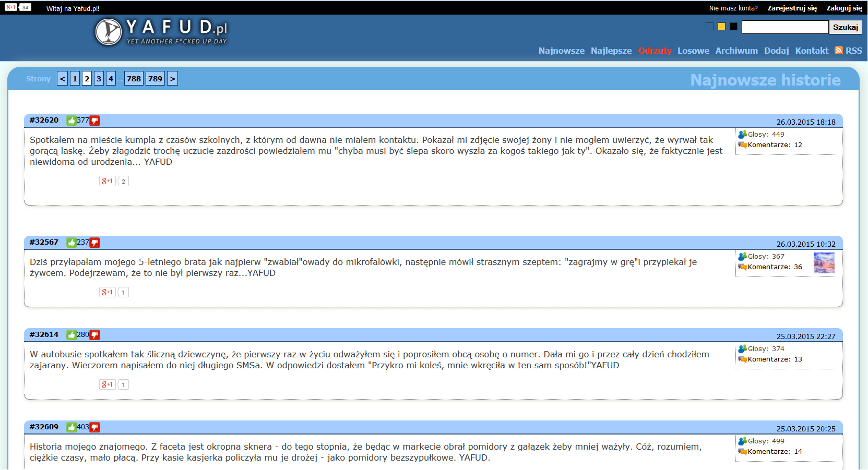868x470 pixels.
Task: Focus the search input field
Action: [x=785, y=27]
